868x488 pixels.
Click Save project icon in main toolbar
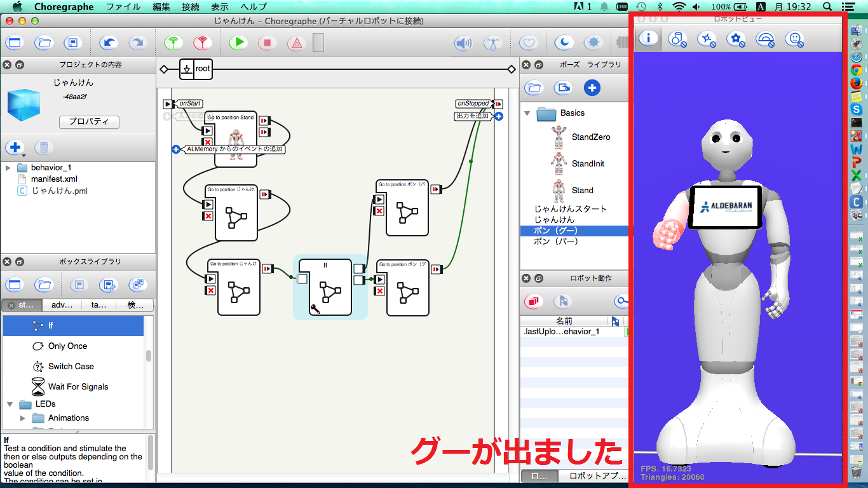tap(73, 43)
